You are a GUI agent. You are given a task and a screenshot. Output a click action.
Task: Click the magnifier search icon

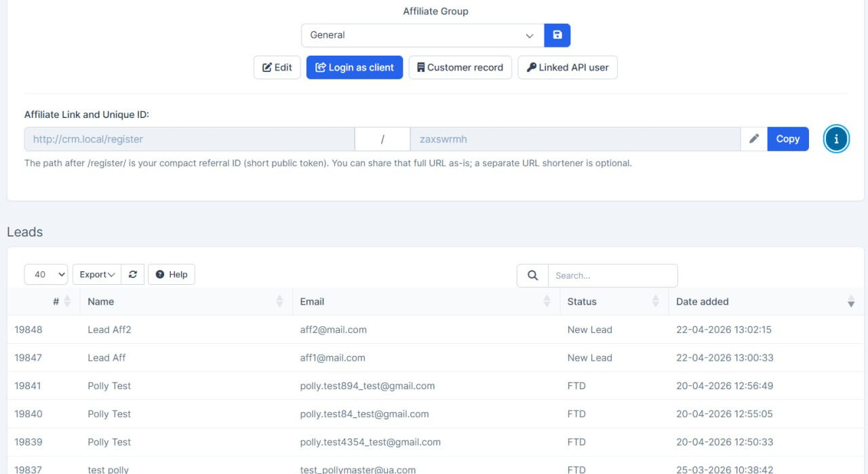[x=532, y=275]
